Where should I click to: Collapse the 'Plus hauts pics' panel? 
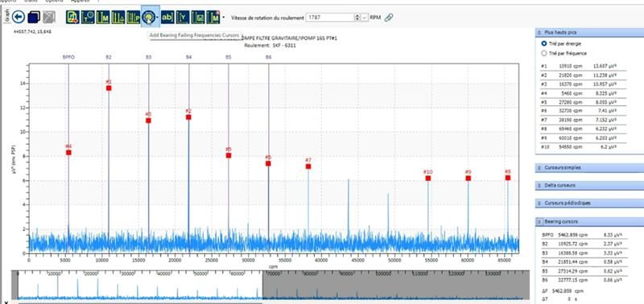point(539,32)
